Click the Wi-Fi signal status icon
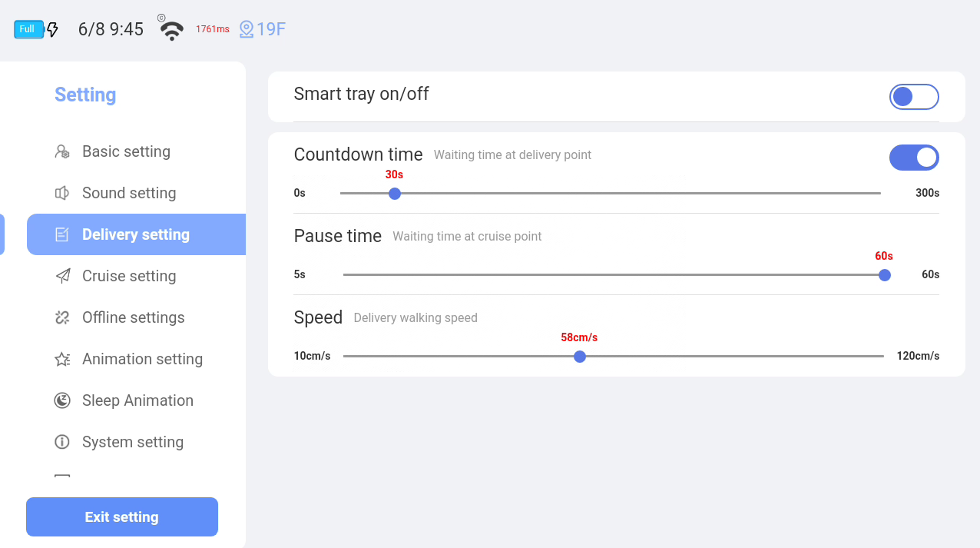Image resolution: width=980 pixels, height=548 pixels. click(x=171, y=30)
